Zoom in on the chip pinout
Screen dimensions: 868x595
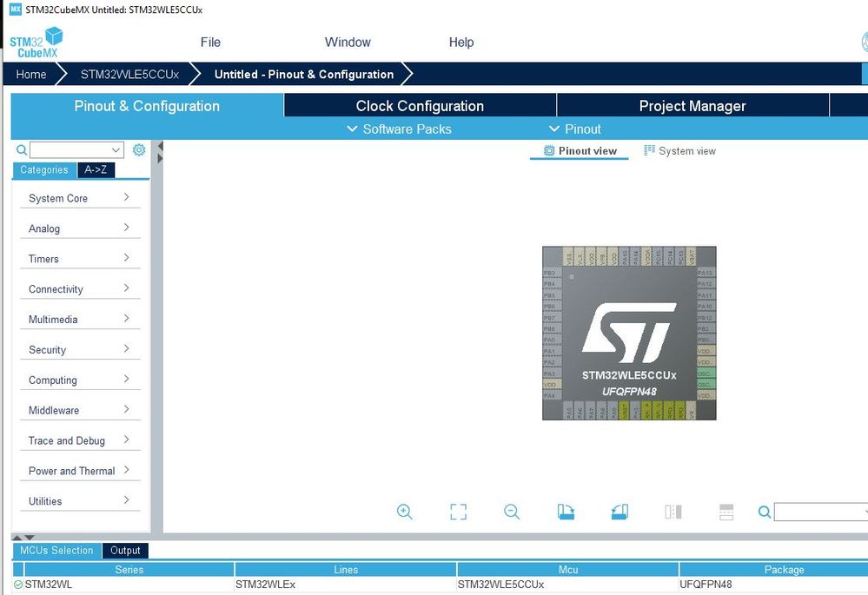point(405,512)
